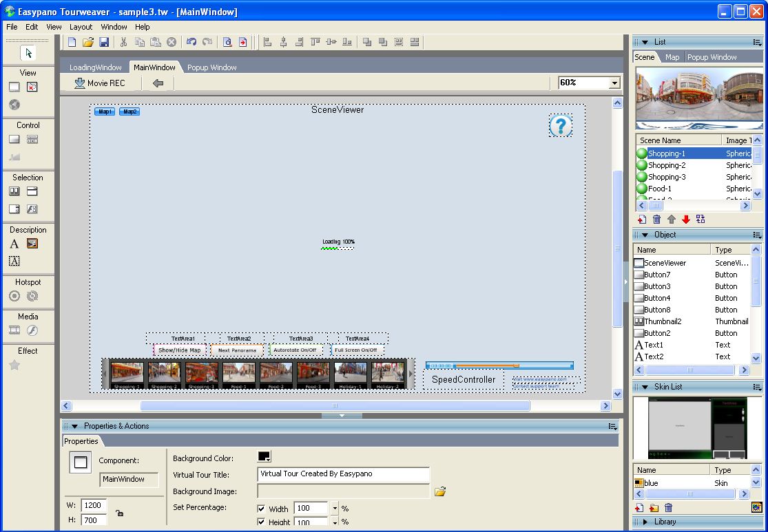Toggle the Height percentage checkbox

click(x=262, y=522)
